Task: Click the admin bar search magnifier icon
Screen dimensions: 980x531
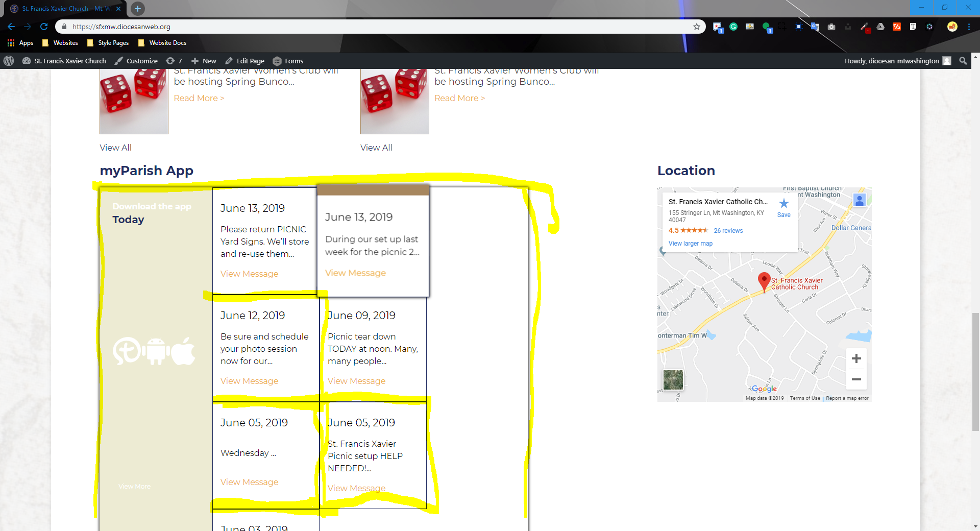Action: point(963,61)
